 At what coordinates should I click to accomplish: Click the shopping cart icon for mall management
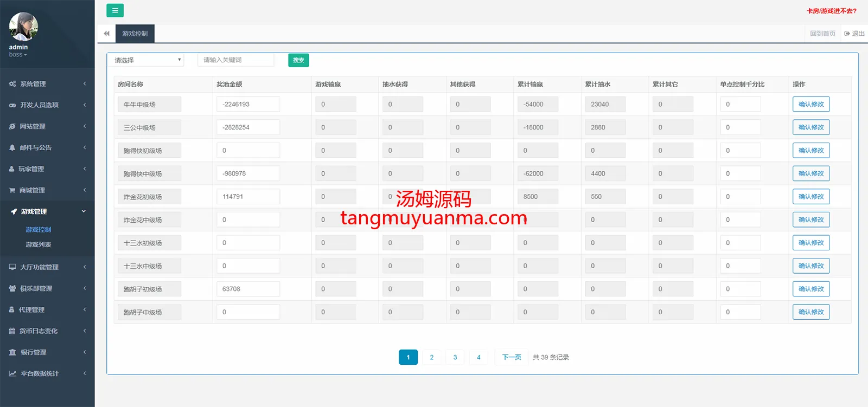pos(12,190)
